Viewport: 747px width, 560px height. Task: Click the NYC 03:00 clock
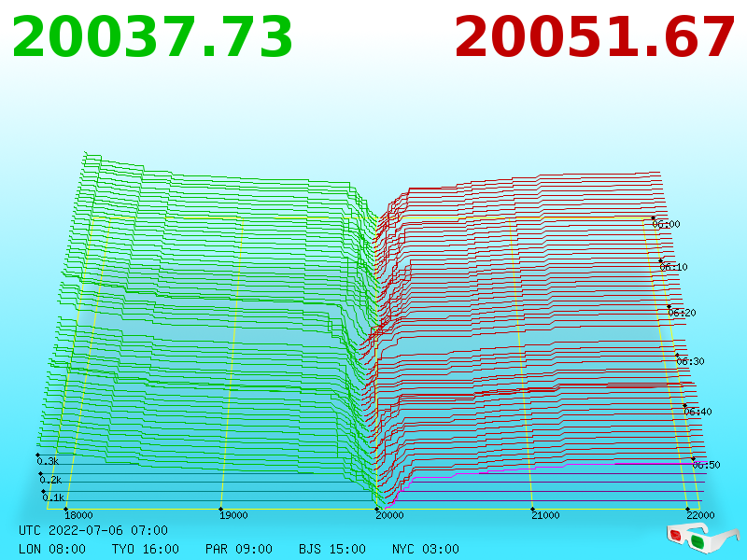[426, 549]
